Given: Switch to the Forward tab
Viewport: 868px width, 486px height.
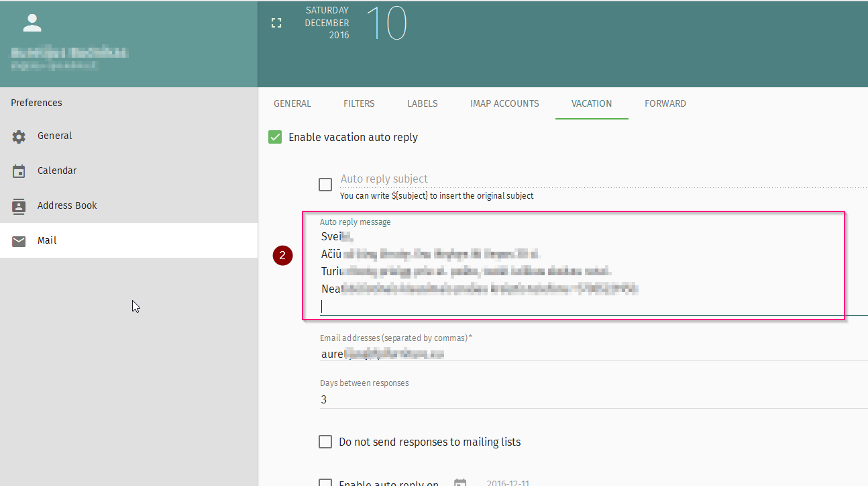Looking at the screenshot, I should (665, 103).
